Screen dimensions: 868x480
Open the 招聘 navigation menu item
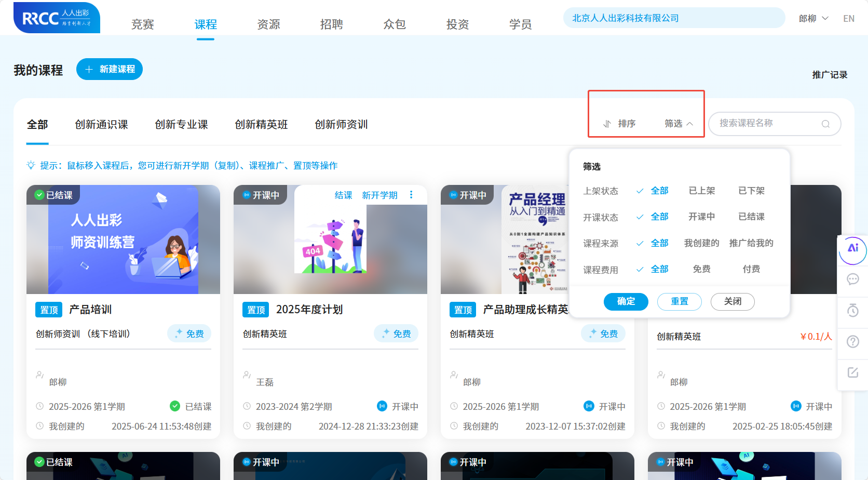(332, 23)
